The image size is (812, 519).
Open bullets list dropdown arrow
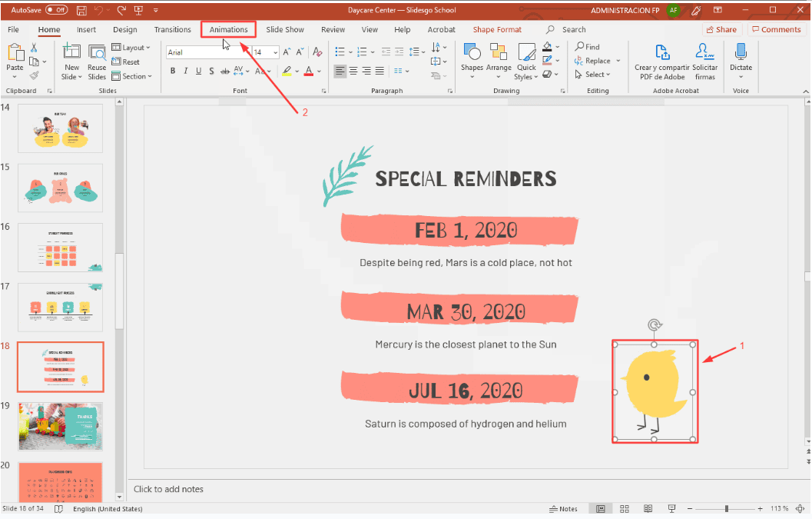coord(350,52)
